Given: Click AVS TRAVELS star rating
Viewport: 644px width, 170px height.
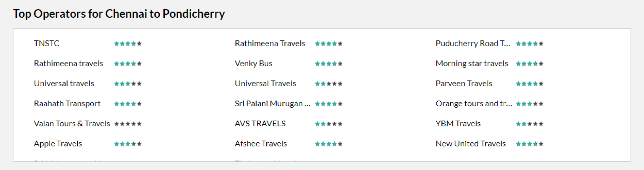Looking at the screenshot, I should (x=329, y=124).
